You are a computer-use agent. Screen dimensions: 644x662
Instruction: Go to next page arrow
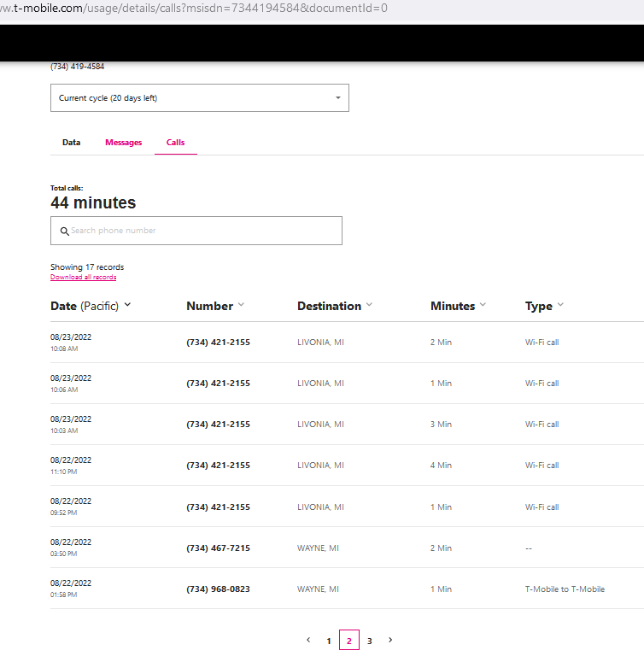coord(390,640)
